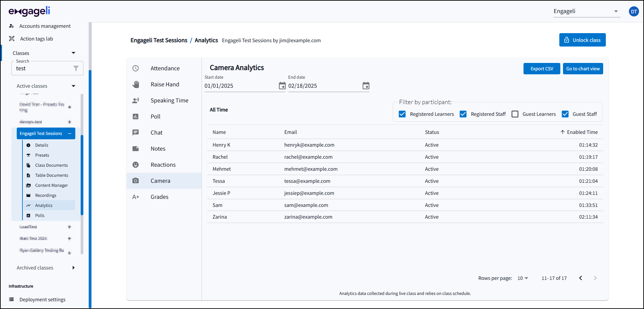Click the Camera icon
644x309 pixels.
[x=136, y=181]
